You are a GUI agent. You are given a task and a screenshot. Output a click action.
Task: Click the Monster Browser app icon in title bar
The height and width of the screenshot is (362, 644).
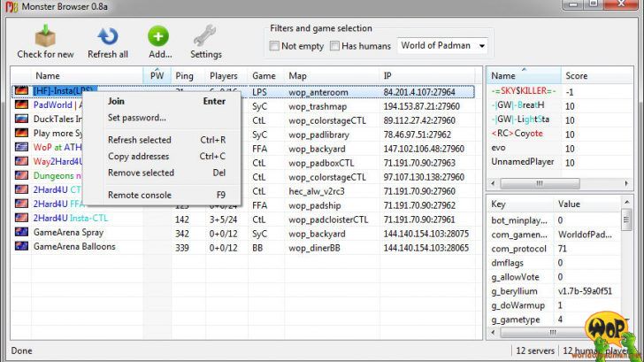(11, 6)
